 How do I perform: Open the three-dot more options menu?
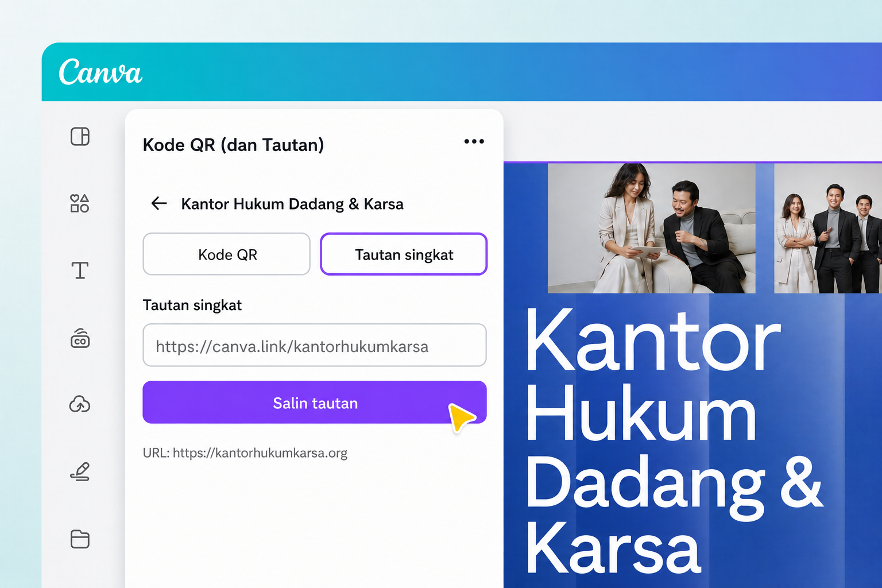(474, 141)
